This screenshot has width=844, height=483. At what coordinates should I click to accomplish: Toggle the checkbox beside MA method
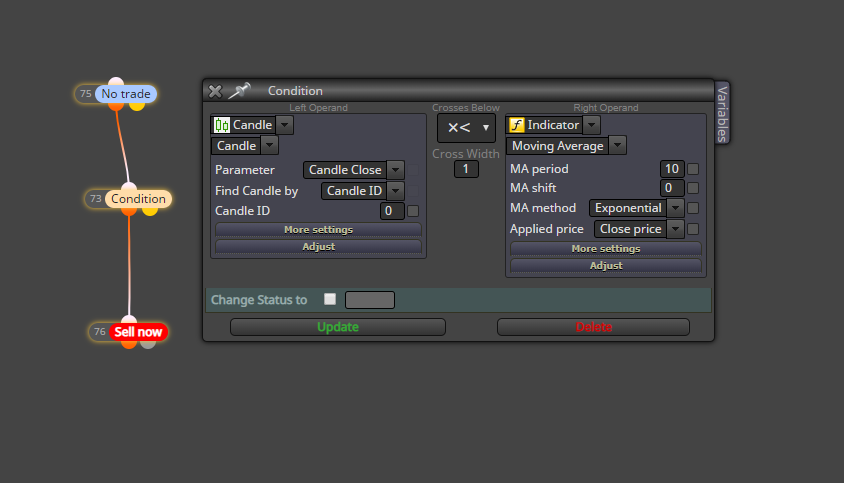[x=693, y=208]
